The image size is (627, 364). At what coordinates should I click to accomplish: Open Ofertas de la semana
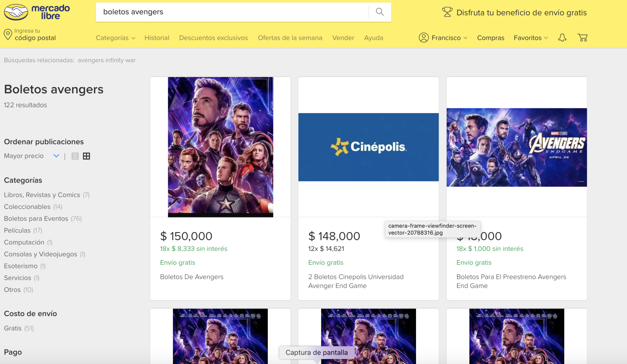[290, 38]
